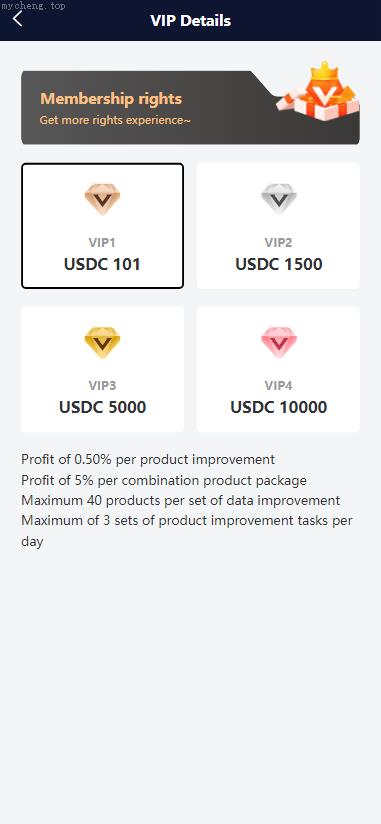Select the VIP4 USDC 10000 card
The width and height of the screenshot is (381, 824).
pyautogui.click(x=279, y=369)
